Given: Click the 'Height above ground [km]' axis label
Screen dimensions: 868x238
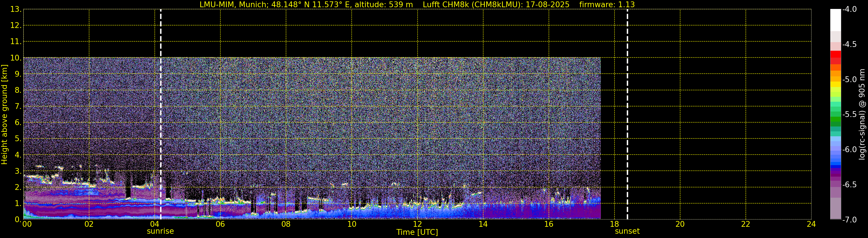Looking at the screenshot, I should click(x=4, y=115).
